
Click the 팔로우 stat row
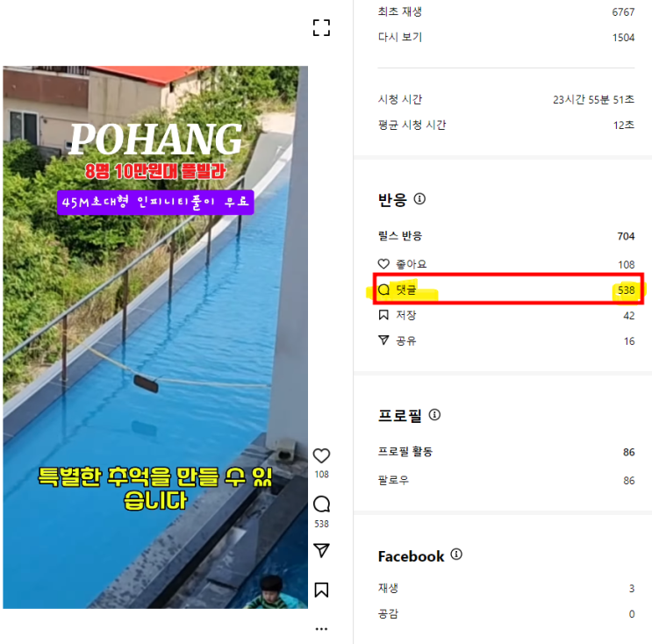(x=506, y=481)
